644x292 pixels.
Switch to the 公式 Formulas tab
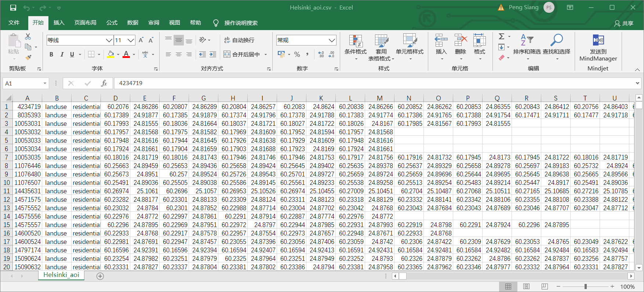coord(112,23)
